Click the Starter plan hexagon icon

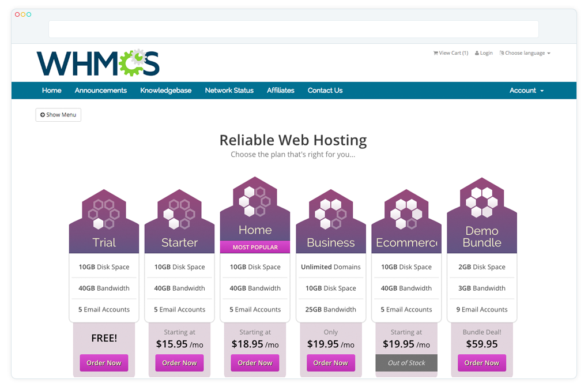(x=179, y=214)
